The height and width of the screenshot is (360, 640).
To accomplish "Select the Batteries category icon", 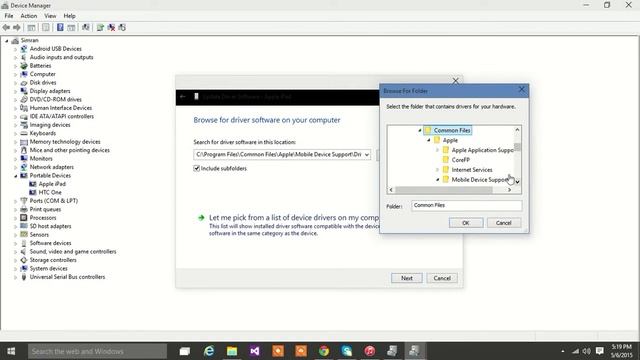I will coord(24,66).
